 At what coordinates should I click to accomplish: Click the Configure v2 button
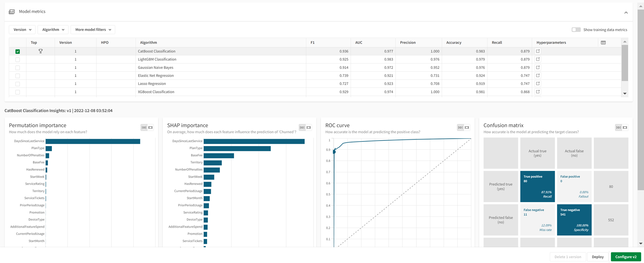[626, 257]
